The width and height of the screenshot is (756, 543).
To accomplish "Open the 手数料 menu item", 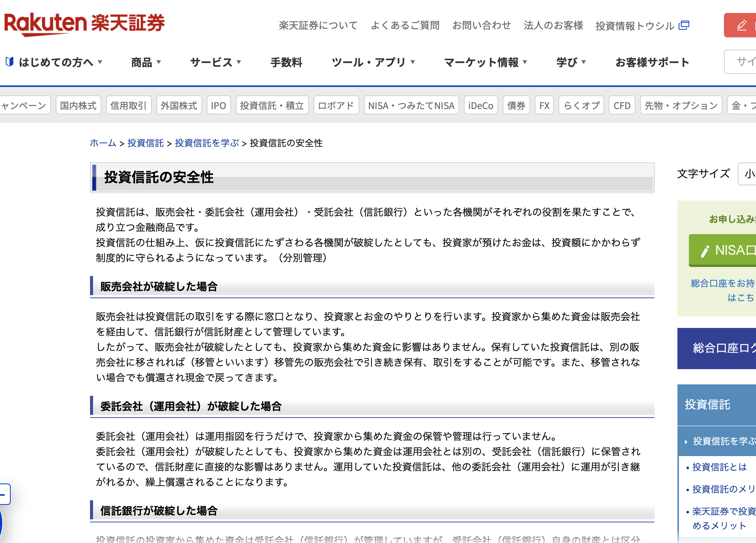I will click(x=286, y=62).
